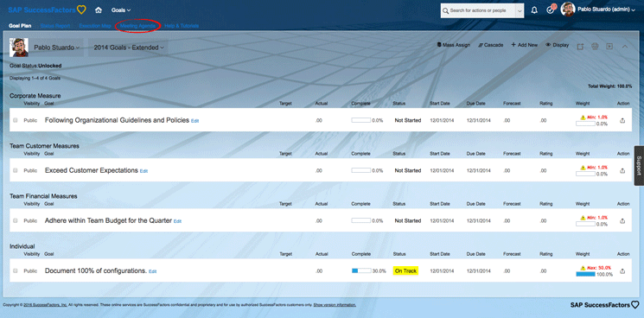Click the export icon next to Display
This screenshot has height=318, width=644.
(x=580, y=47)
